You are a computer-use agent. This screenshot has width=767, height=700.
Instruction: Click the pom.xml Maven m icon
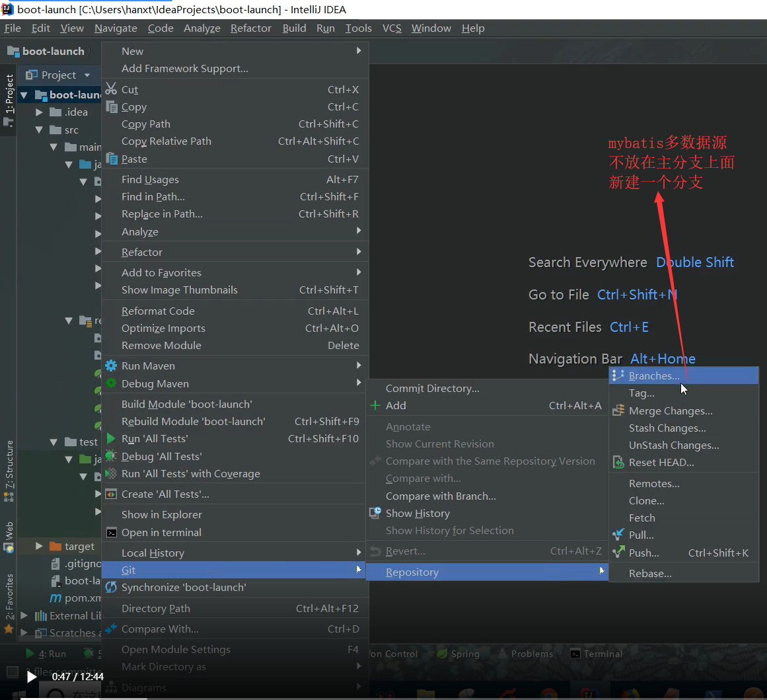pyautogui.click(x=55, y=598)
